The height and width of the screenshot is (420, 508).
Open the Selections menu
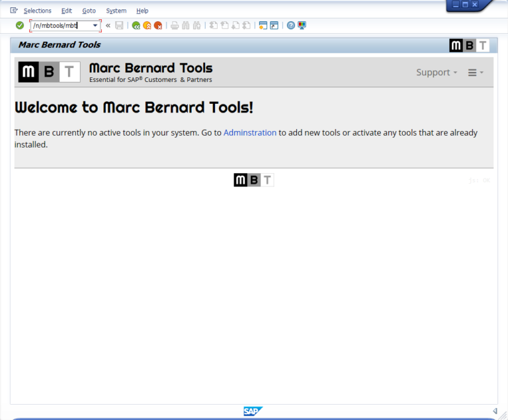(x=37, y=11)
